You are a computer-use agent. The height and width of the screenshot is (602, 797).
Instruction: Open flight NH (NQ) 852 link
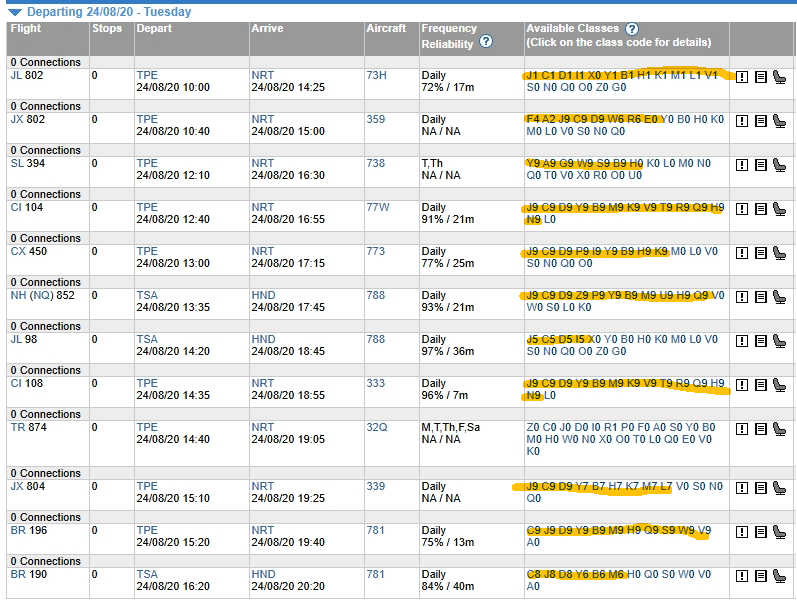click(x=42, y=295)
